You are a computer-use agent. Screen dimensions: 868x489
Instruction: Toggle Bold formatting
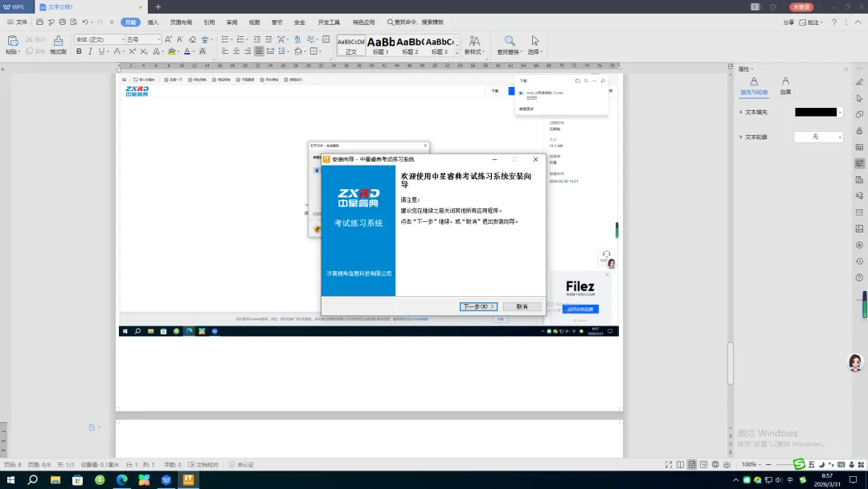tap(79, 51)
